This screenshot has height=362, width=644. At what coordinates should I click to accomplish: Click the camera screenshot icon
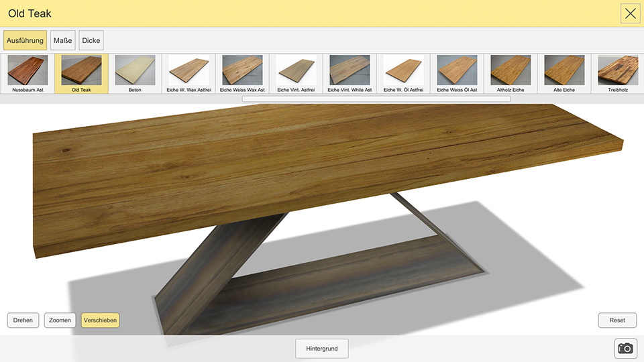coord(625,348)
